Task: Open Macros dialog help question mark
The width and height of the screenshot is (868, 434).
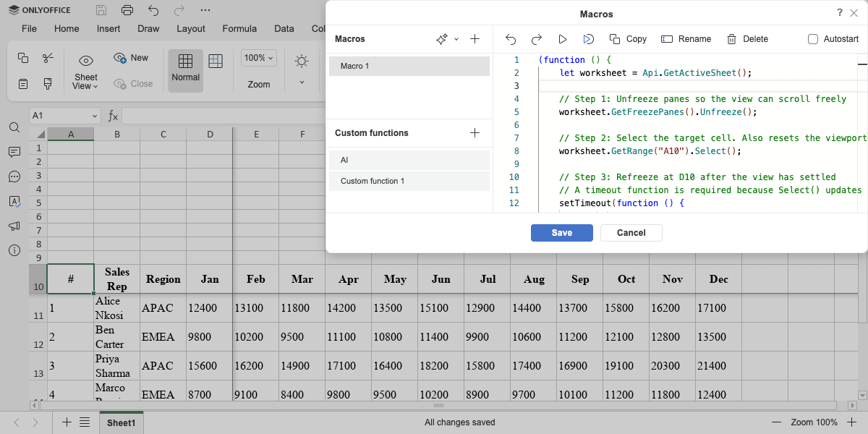Action: (840, 13)
